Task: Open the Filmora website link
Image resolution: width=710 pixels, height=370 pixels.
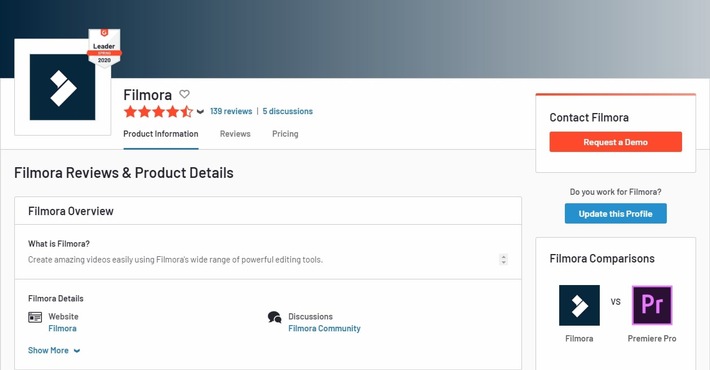Action: point(62,328)
